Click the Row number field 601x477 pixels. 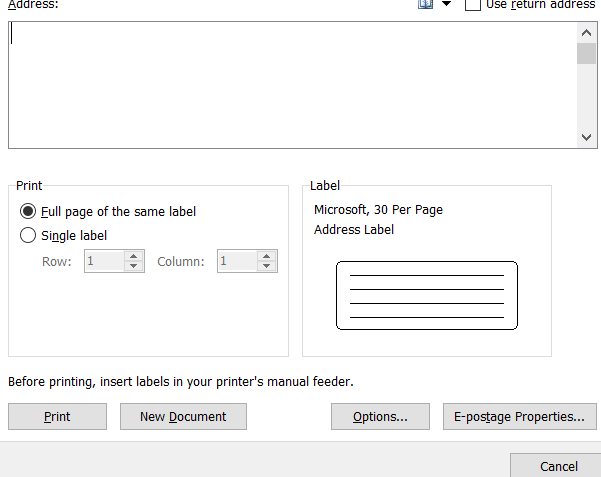coord(103,261)
